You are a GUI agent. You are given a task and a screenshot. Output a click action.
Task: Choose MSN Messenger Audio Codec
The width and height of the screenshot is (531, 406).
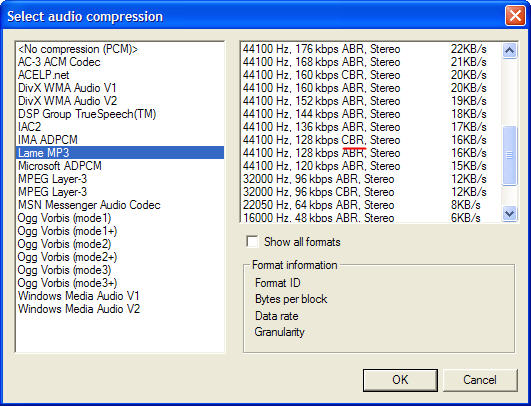point(120,205)
